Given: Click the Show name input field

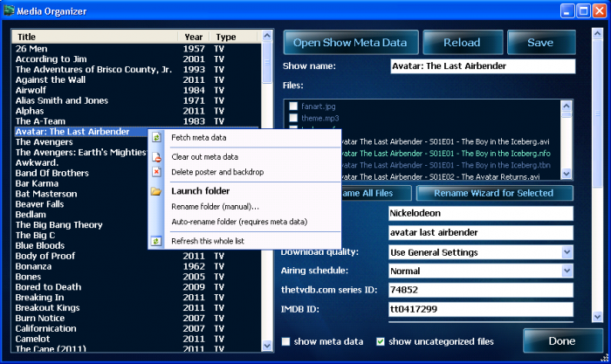Looking at the screenshot, I should pyautogui.click(x=483, y=66).
